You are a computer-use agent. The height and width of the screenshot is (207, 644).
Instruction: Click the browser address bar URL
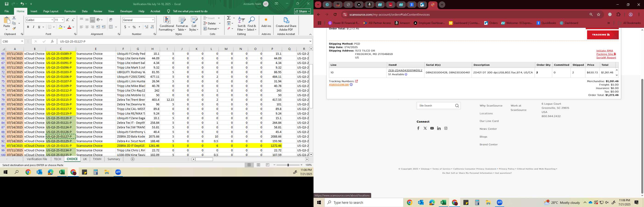pos(389,14)
